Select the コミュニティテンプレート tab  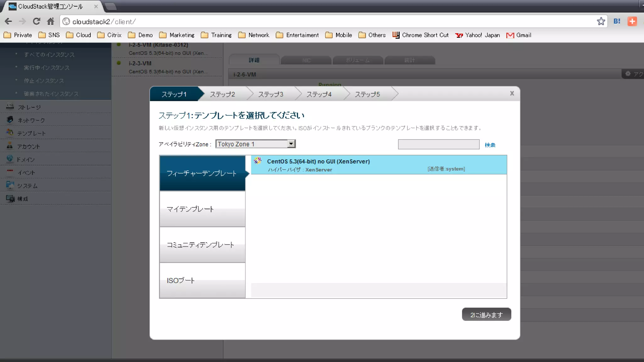202,245
